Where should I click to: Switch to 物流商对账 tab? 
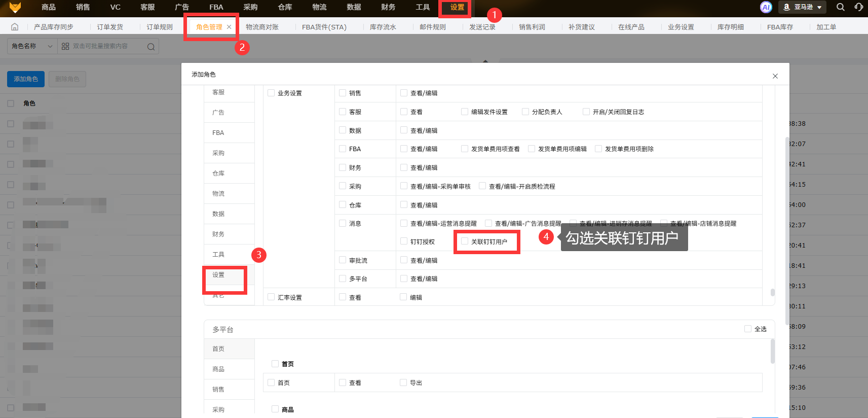click(x=262, y=27)
